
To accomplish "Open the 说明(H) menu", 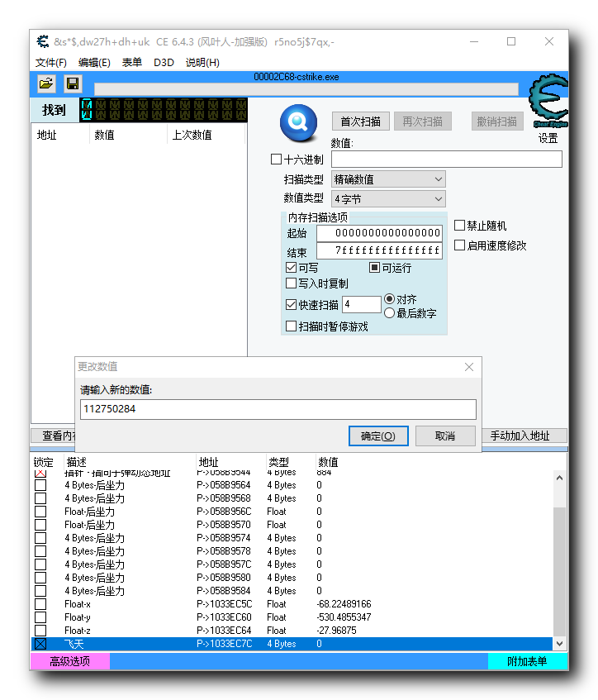I will pyautogui.click(x=202, y=63).
